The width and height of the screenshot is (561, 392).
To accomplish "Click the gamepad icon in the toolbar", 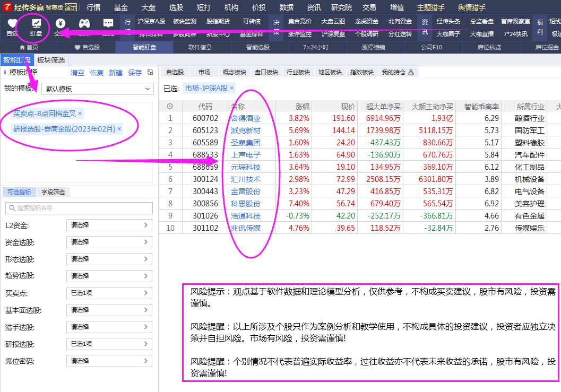I will point(84,24).
